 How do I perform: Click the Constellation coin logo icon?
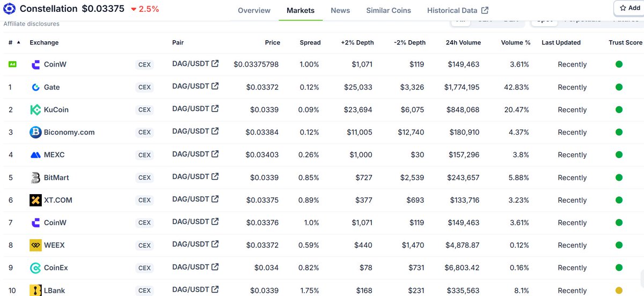click(9, 9)
